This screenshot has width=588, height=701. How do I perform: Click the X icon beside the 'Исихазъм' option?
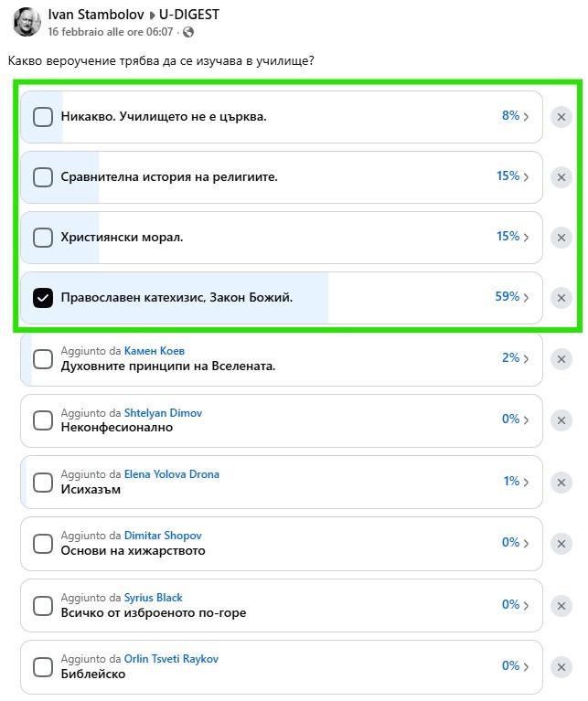tap(561, 482)
